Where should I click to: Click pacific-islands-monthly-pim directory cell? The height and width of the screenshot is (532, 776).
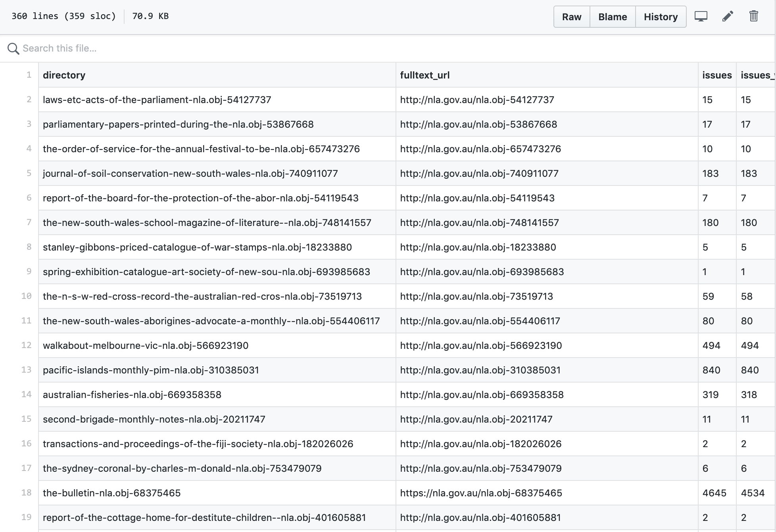pyautogui.click(x=151, y=370)
